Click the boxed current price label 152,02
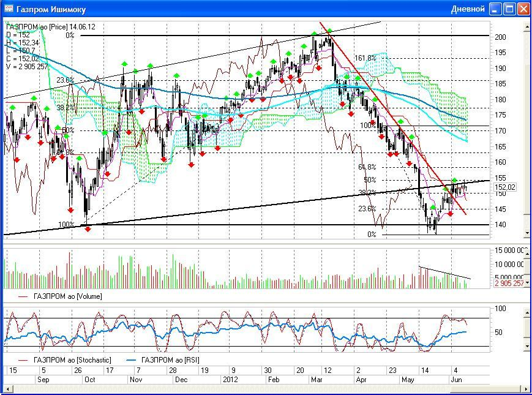The width and height of the screenshot is (532, 395). (x=505, y=187)
